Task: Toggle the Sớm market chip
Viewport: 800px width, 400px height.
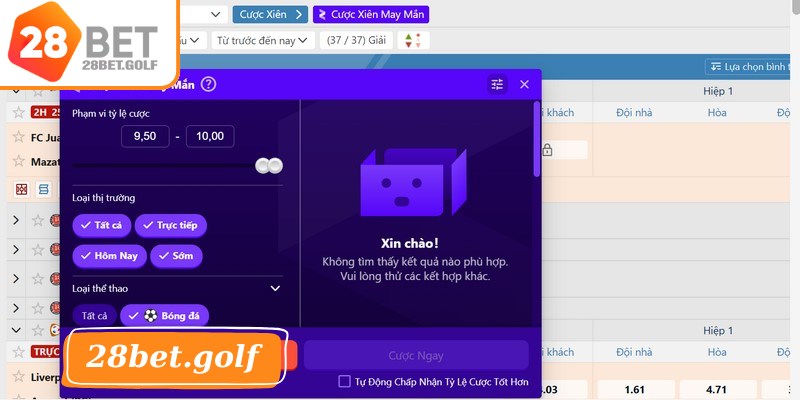Action: [x=176, y=256]
